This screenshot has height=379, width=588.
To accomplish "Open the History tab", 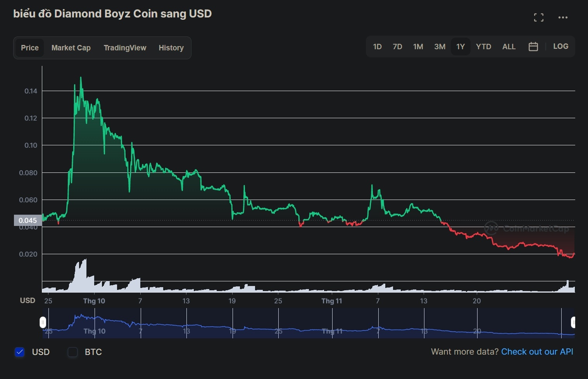I will 171,48.
